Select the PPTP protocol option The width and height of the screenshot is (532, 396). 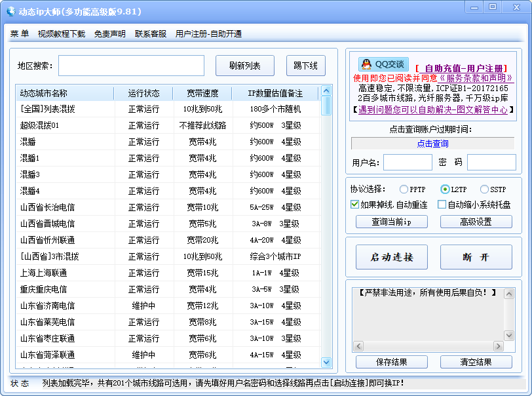point(404,189)
